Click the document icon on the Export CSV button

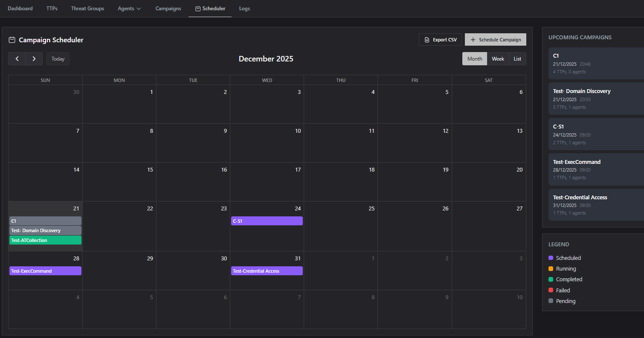point(427,39)
